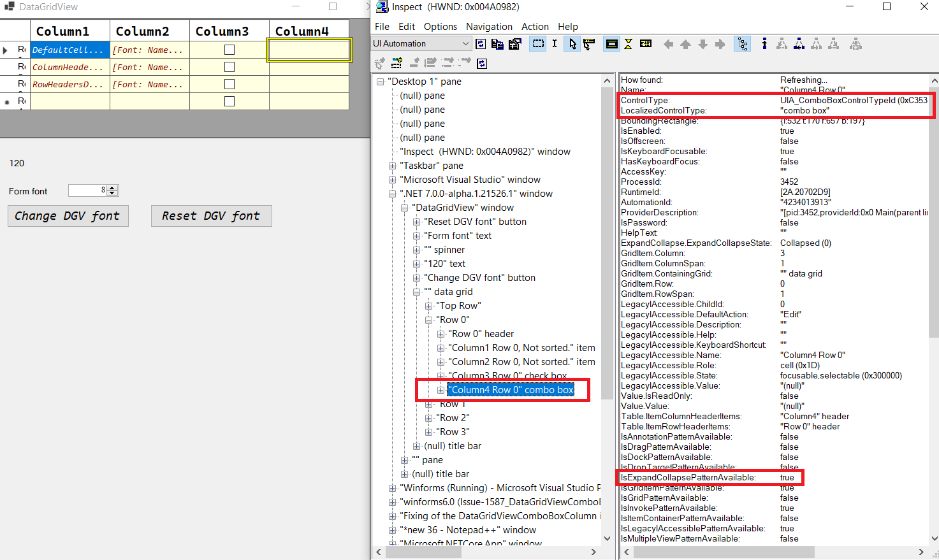Expand the "Row 3" tree node

[x=429, y=432]
